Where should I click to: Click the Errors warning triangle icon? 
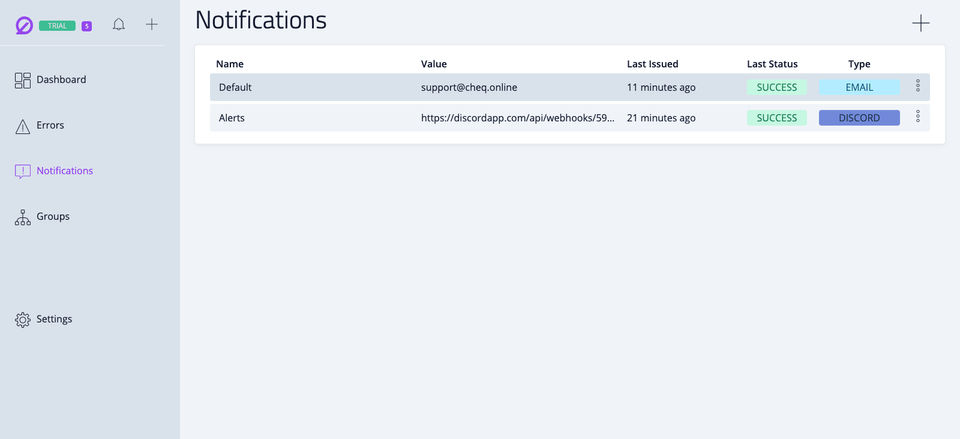tap(22, 126)
